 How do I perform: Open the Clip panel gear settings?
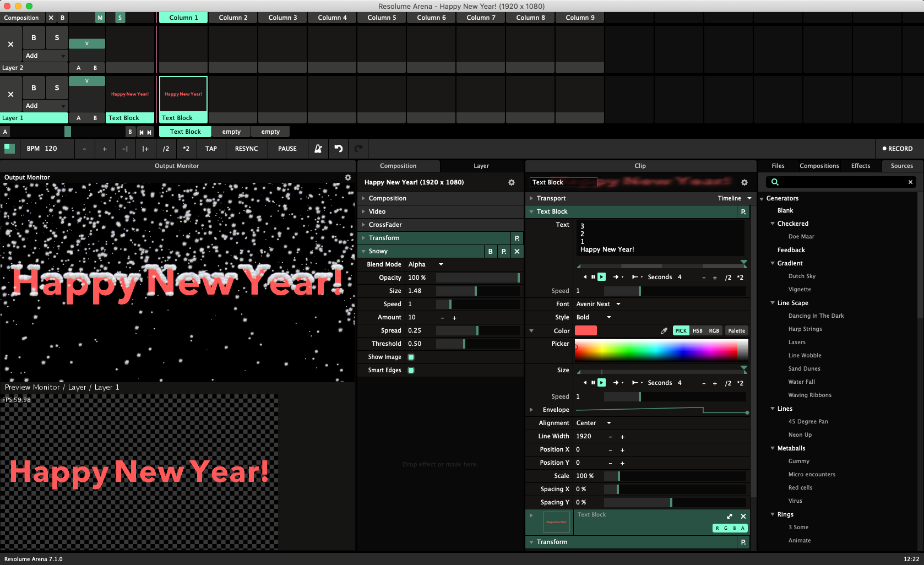click(744, 182)
